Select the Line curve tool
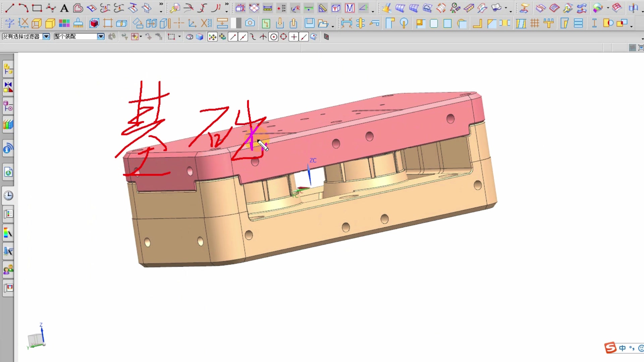 point(10,8)
